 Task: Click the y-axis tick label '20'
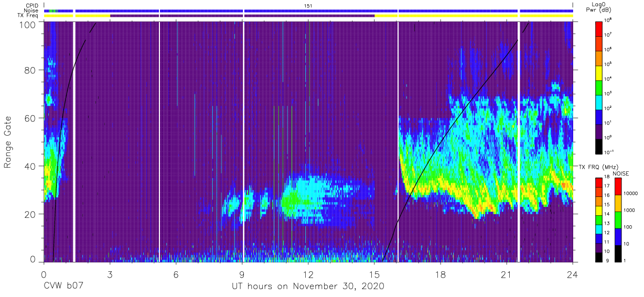(31, 214)
